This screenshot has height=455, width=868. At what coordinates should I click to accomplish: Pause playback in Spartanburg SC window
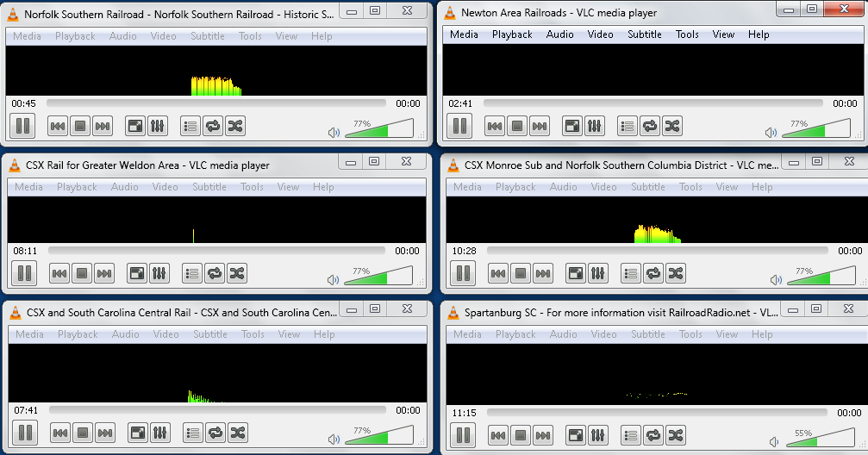[x=464, y=435]
